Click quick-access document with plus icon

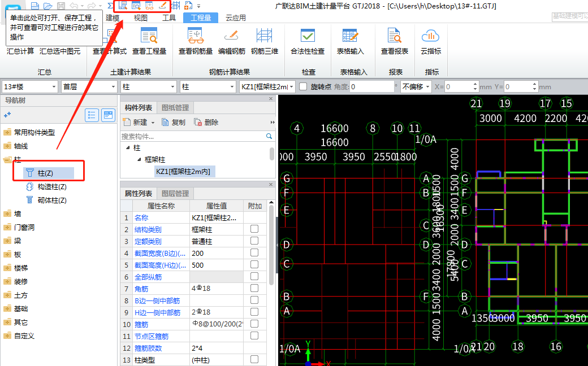188,6
